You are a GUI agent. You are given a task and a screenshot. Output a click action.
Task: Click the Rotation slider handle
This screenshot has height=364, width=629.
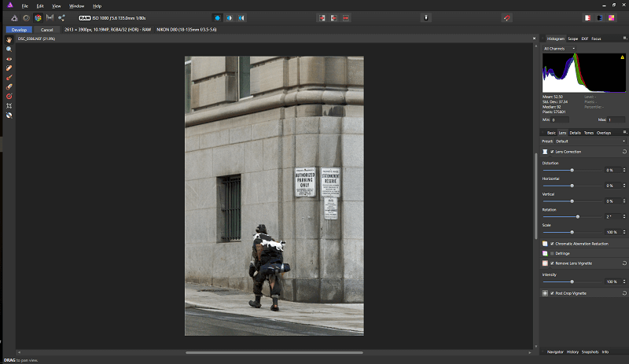pos(578,217)
